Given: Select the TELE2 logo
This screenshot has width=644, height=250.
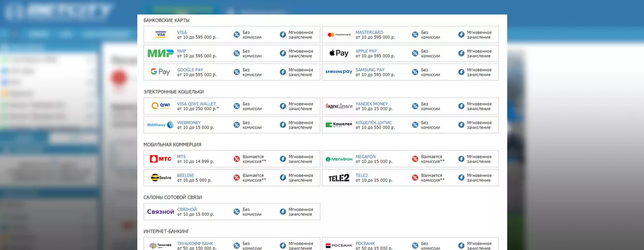Looking at the screenshot, I should 339,177.
